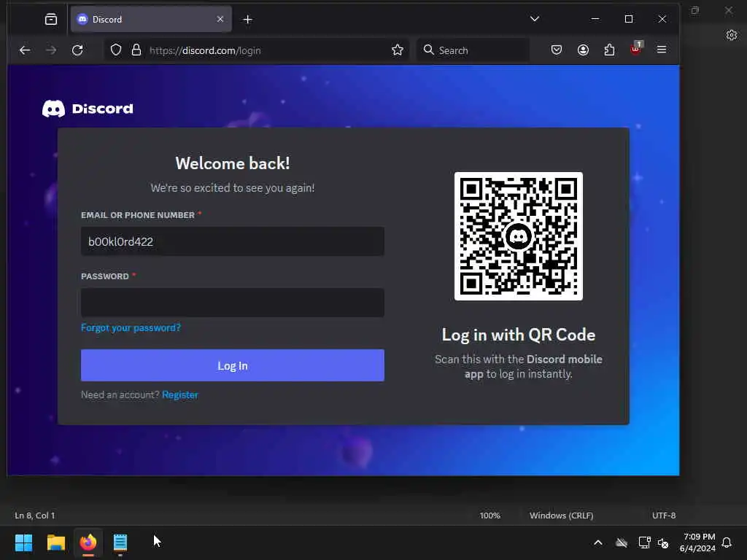Click Firefox icon in the taskbar

[x=88, y=542]
